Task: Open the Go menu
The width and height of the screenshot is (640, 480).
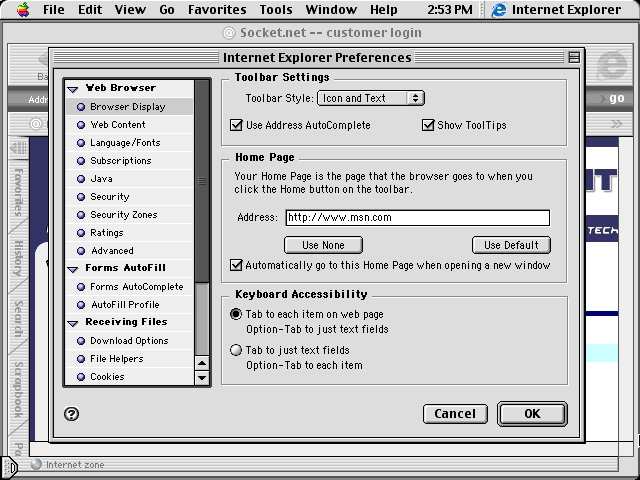Action: click(x=167, y=9)
